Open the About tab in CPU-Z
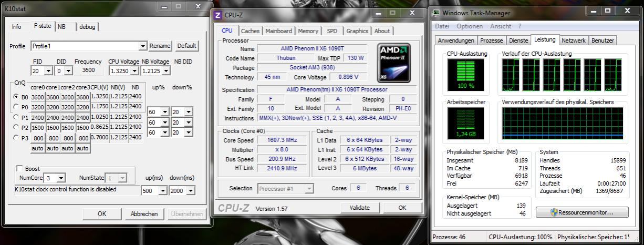The image size is (644, 245). pos(382,31)
